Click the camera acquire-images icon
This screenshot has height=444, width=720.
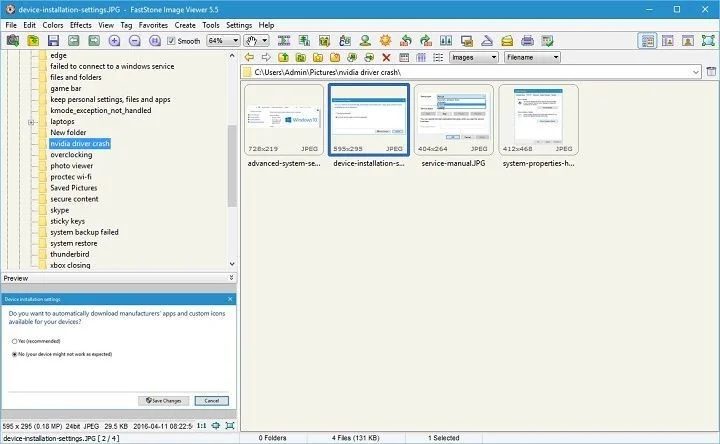pos(13,41)
